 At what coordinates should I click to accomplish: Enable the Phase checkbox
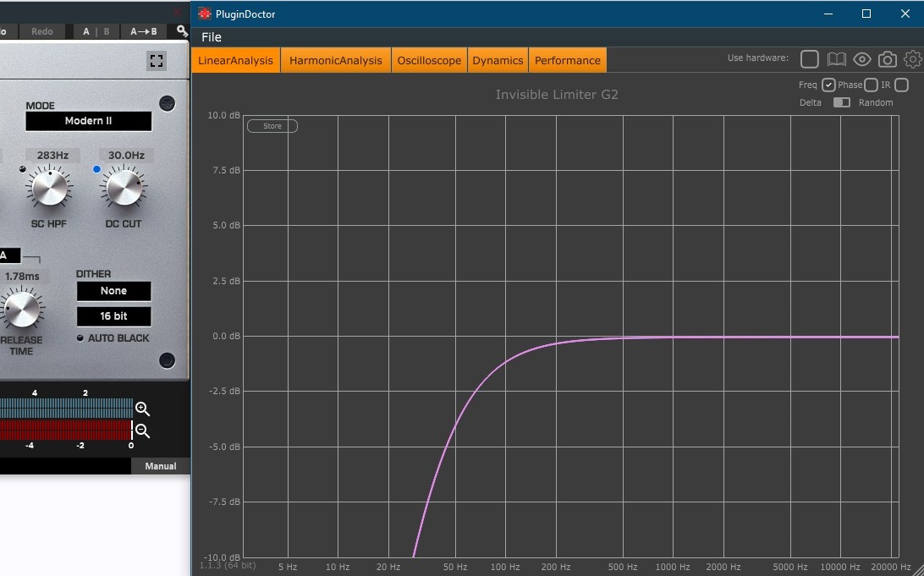pyautogui.click(x=871, y=85)
